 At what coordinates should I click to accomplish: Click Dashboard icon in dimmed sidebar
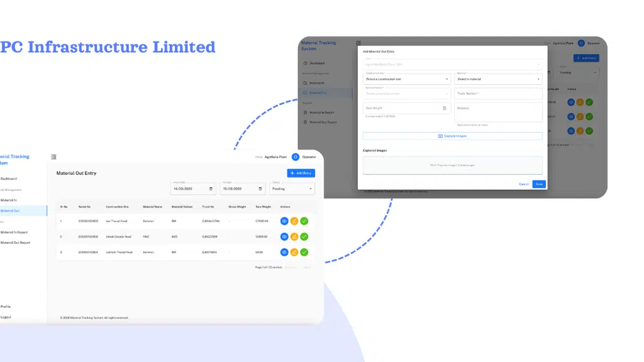click(305, 63)
